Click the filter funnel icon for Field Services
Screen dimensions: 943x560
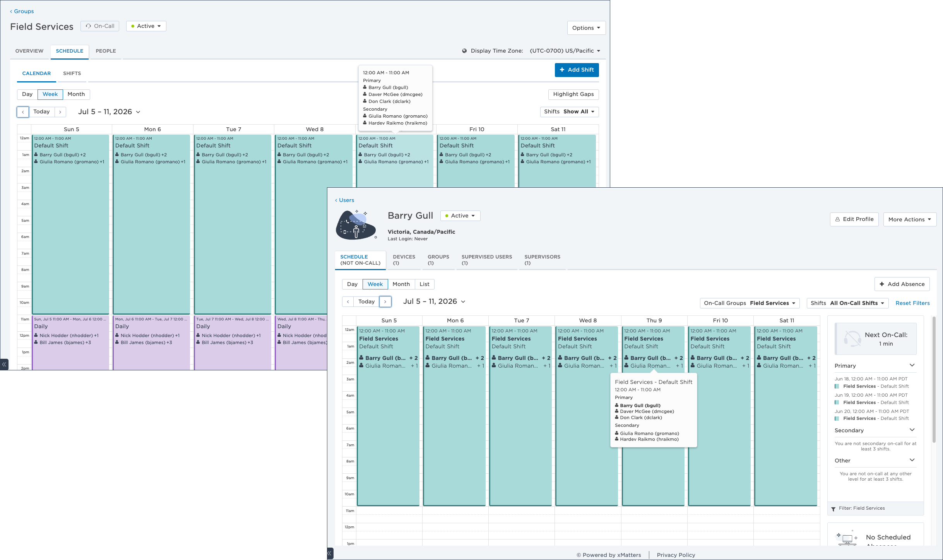click(833, 509)
